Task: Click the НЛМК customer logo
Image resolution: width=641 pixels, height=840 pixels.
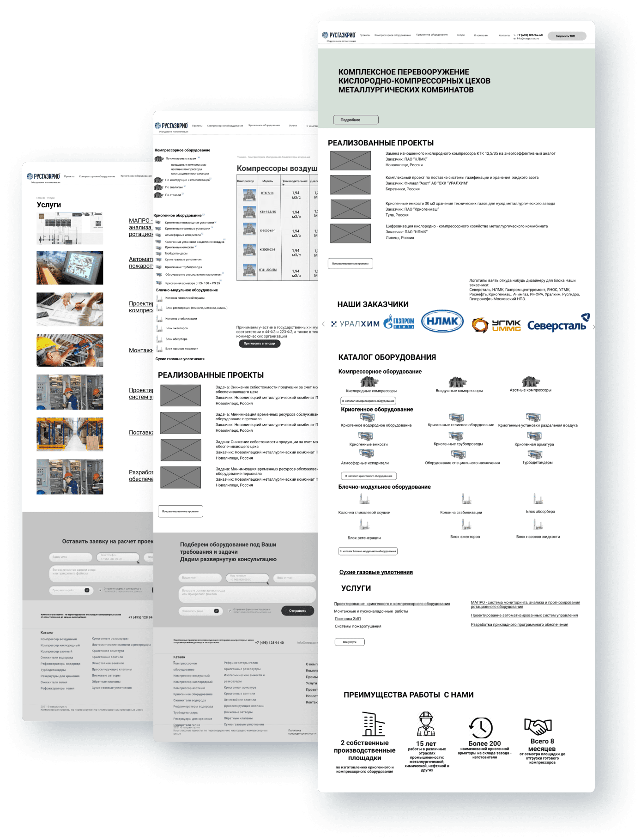Action: click(442, 321)
